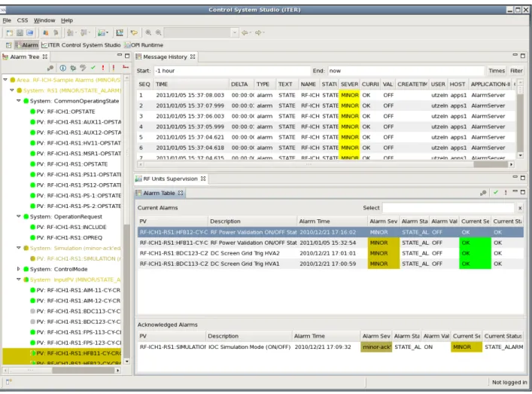Minimize the Alarm Tree panel

(x=120, y=55)
